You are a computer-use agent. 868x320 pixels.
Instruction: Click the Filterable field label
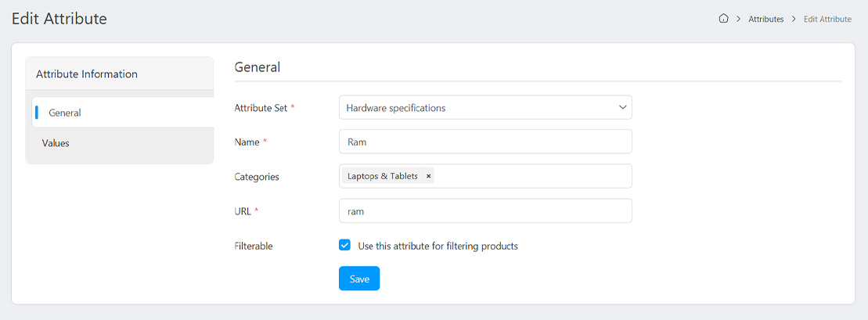coord(254,246)
